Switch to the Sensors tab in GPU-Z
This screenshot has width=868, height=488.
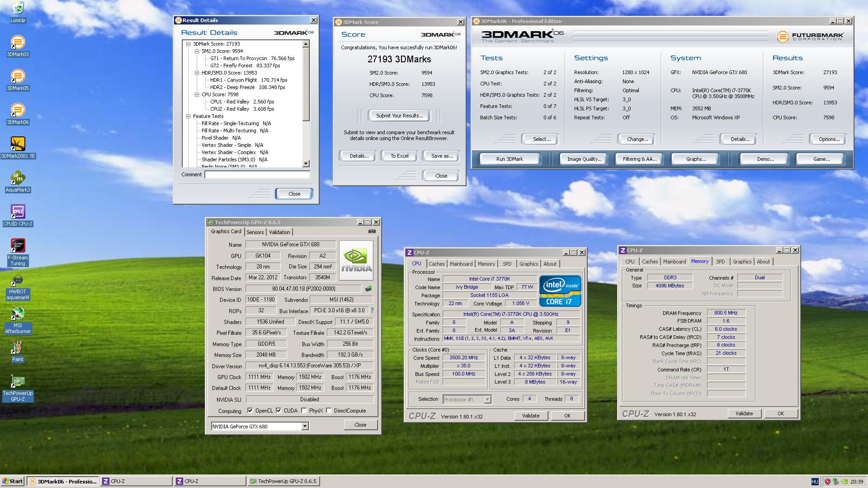click(255, 232)
